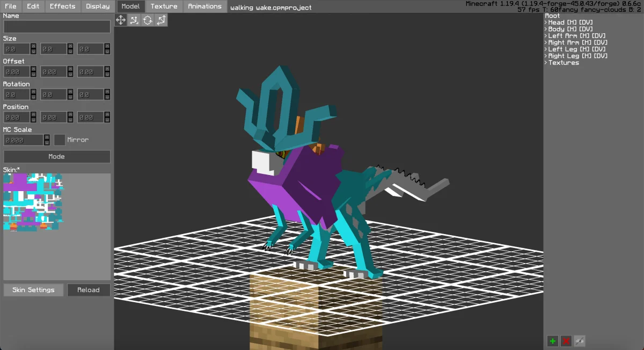The width and height of the screenshot is (644, 350).
Task: Switch to the Model tab
Action: pyautogui.click(x=130, y=6)
